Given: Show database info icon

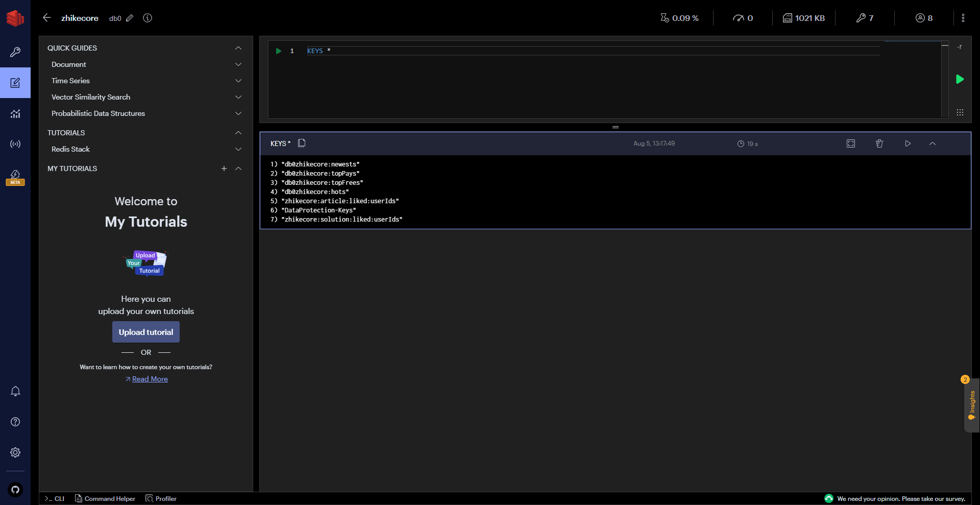Looking at the screenshot, I should coord(148,18).
